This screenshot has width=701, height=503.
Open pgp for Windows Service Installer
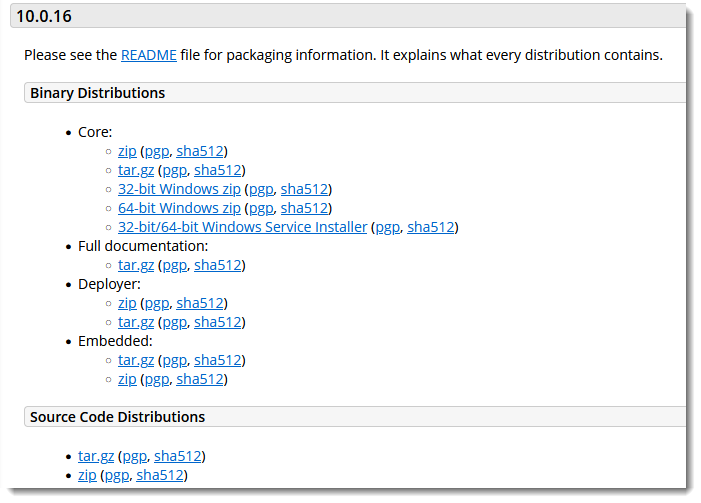(388, 228)
